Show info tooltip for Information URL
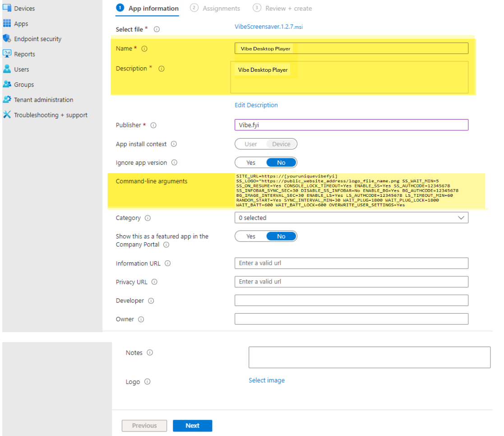 pos(167,263)
